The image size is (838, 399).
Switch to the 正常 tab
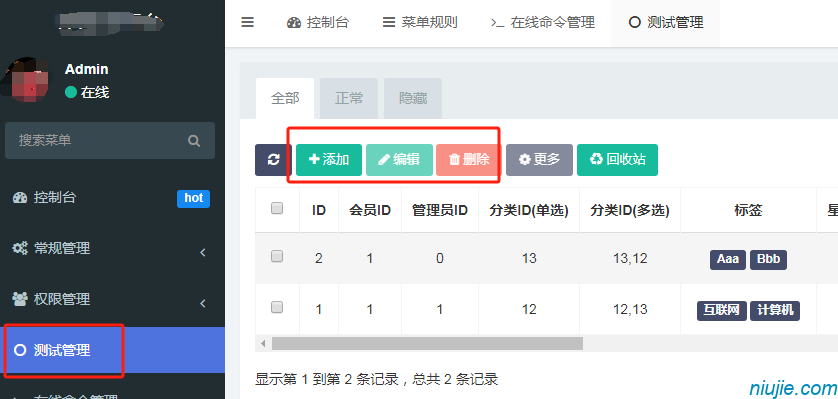click(349, 99)
